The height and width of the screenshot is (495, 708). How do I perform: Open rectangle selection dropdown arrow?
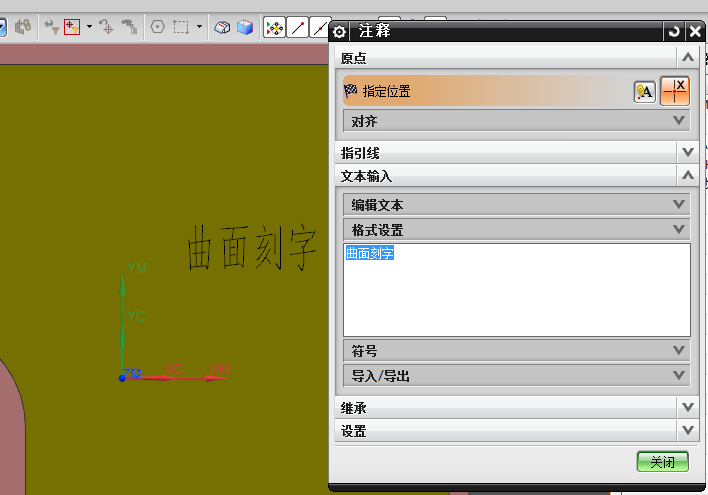pos(199,28)
